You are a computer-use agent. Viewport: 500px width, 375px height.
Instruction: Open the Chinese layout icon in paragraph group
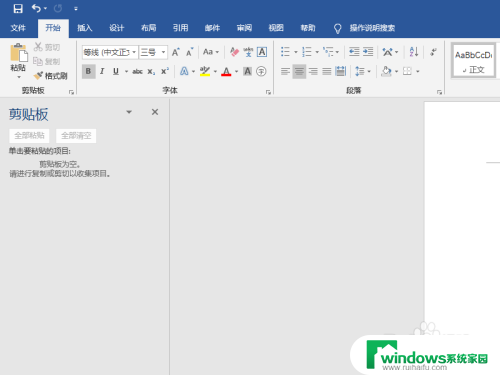pos(388,52)
